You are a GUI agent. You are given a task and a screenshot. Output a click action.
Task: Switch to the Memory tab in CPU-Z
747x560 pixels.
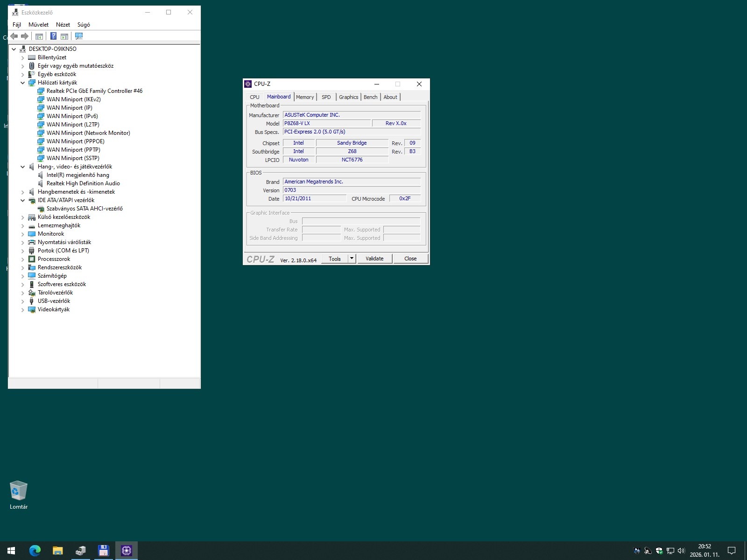pyautogui.click(x=305, y=97)
